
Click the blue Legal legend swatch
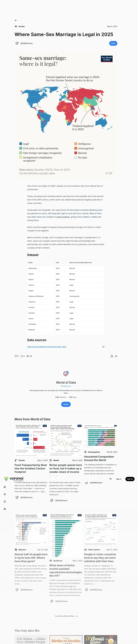pos(21,144)
